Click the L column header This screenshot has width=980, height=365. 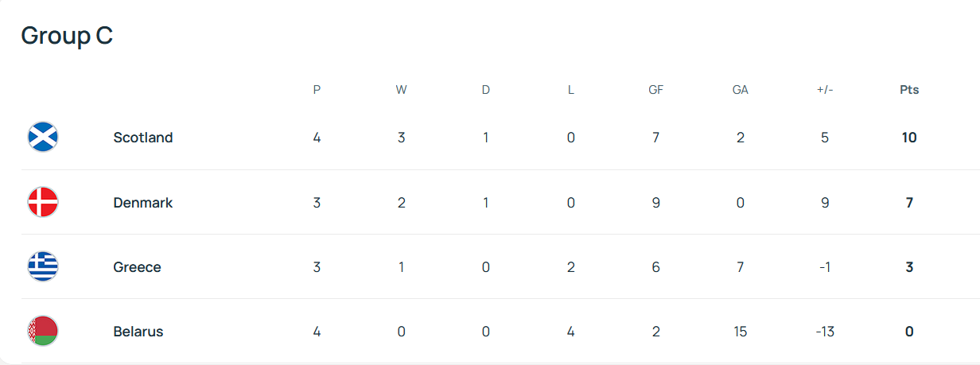click(x=570, y=90)
